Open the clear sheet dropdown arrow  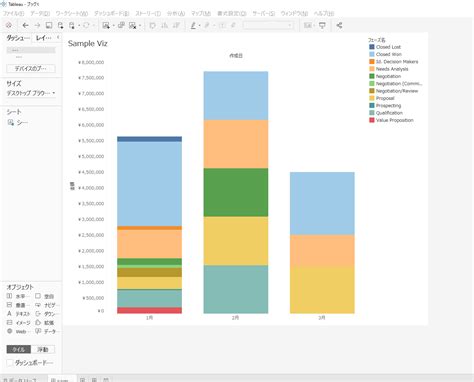pyautogui.click(x=140, y=26)
